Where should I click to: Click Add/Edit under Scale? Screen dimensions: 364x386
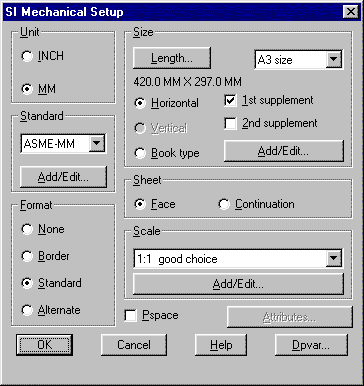tap(238, 284)
